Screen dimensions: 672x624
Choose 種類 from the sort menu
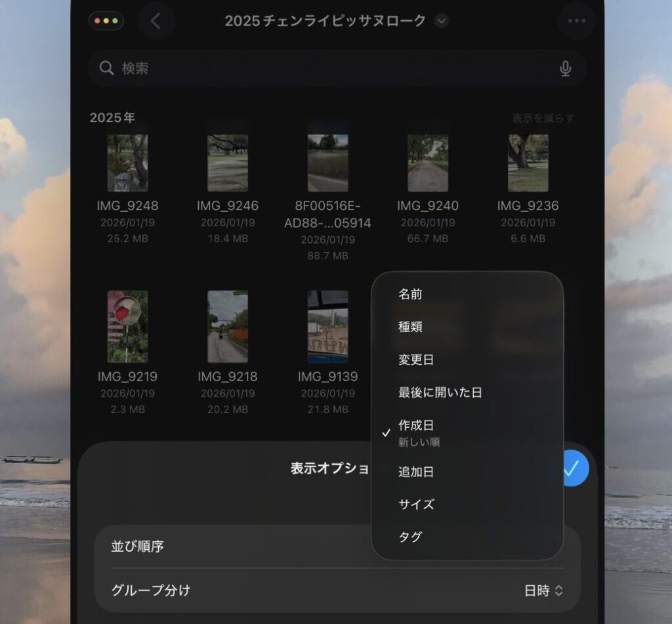click(410, 327)
